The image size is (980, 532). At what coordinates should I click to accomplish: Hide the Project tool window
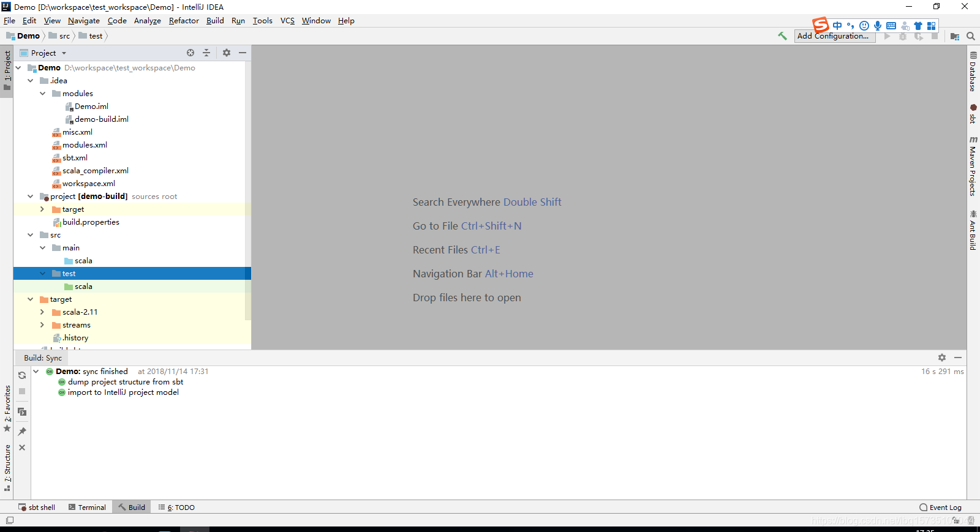pyautogui.click(x=243, y=53)
